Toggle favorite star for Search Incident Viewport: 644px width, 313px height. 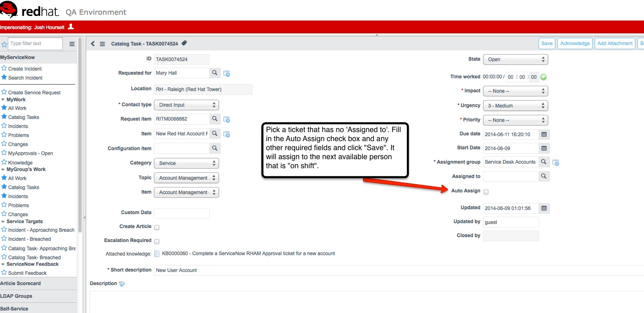4,77
